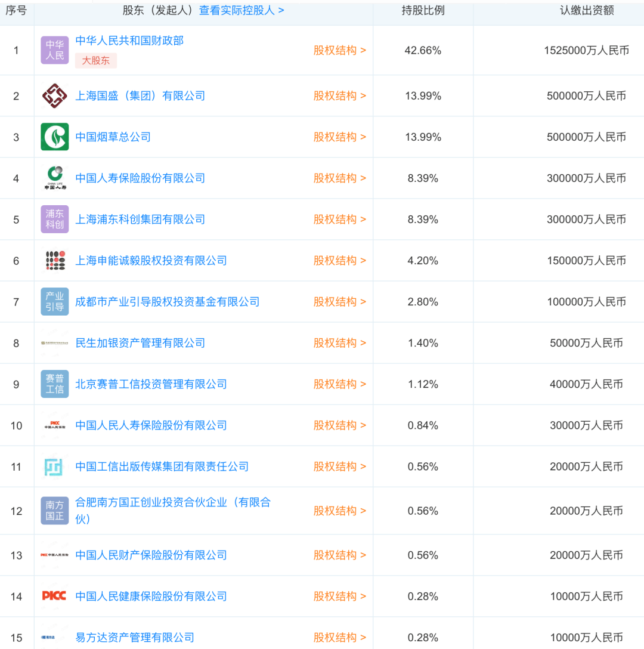
Task: Click the 上海国盛 red diamond logo
Action: point(55,95)
